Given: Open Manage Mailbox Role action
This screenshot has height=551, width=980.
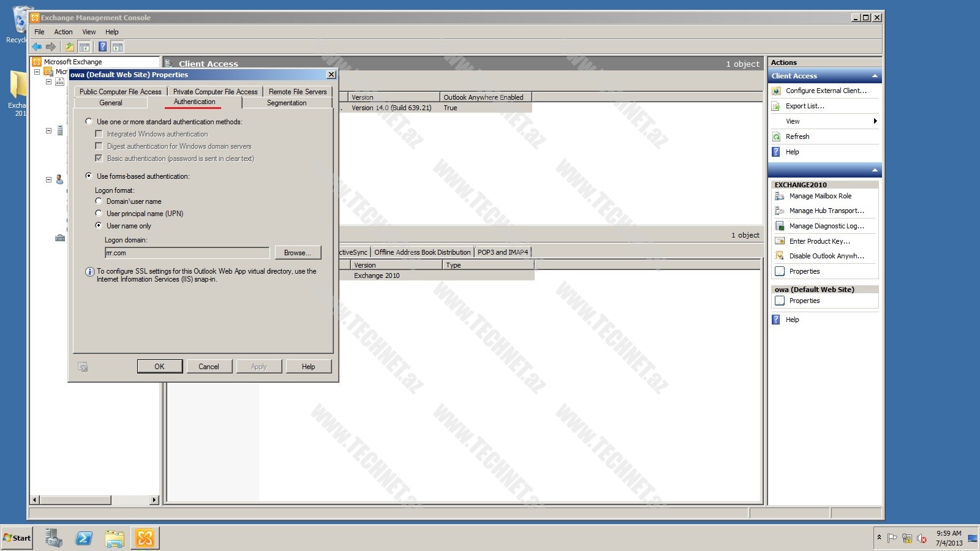Looking at the screenshot, I should pos(820,196).
